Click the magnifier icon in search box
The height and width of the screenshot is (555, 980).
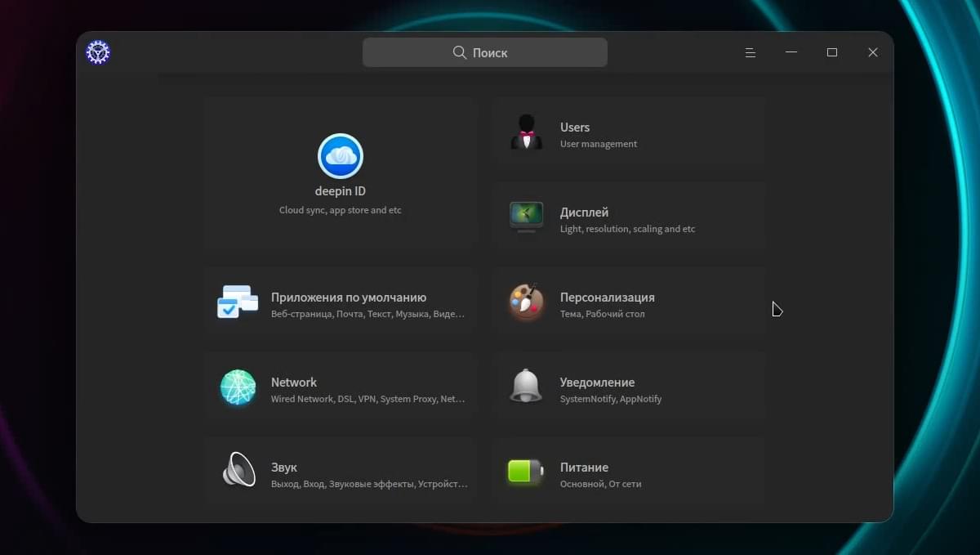460,52
